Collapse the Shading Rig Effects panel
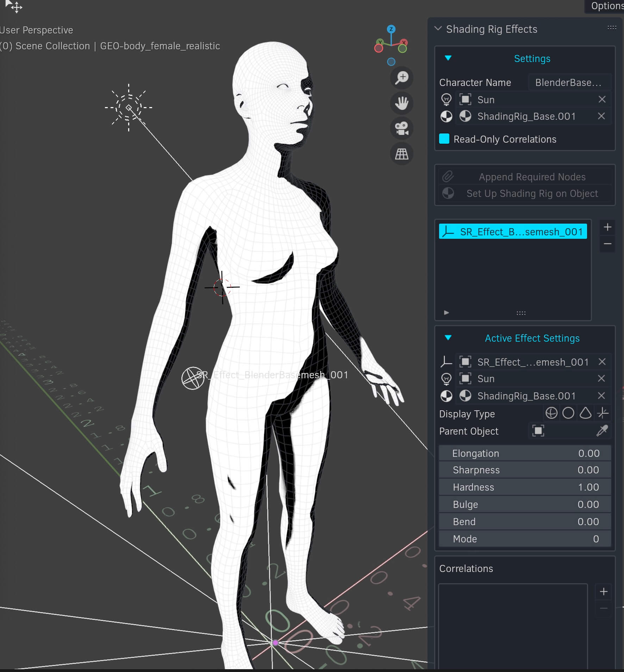This screenshot has width=624, height=672. coord(438,29)
